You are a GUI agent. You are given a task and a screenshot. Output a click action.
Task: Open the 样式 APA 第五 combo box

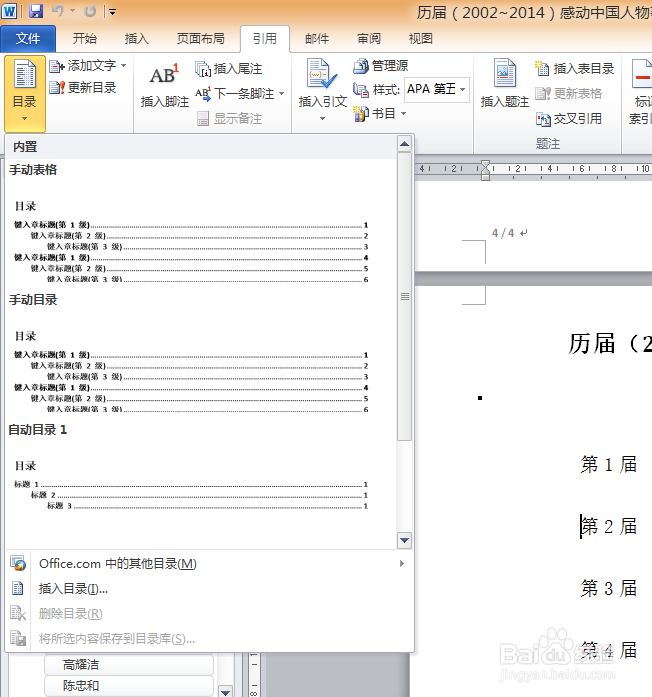(x=437, y=89)
